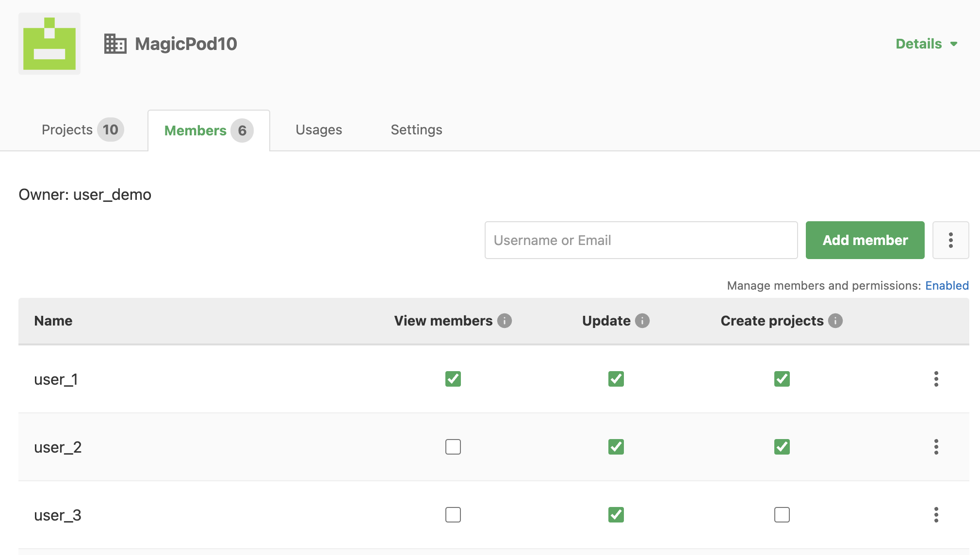980x555 pixels.
Task: Click the building icon beside MagicPod10
Action: (x=115, y=44)
